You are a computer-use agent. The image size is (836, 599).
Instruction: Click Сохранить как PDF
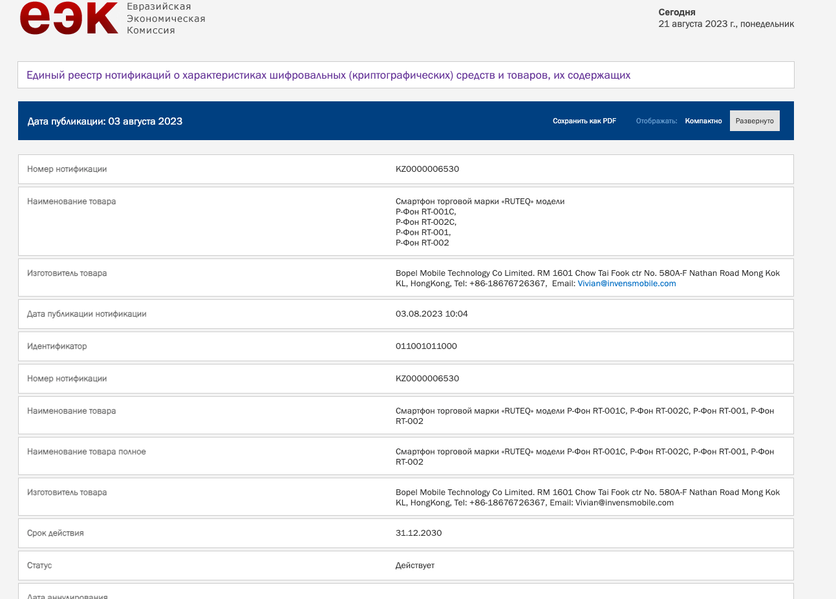pos(584,121)
